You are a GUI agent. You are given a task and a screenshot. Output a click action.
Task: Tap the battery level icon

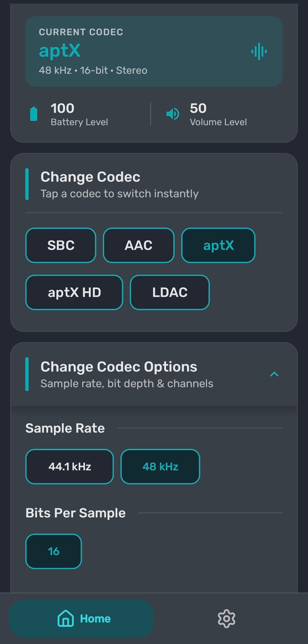click(x=34, y=114)
